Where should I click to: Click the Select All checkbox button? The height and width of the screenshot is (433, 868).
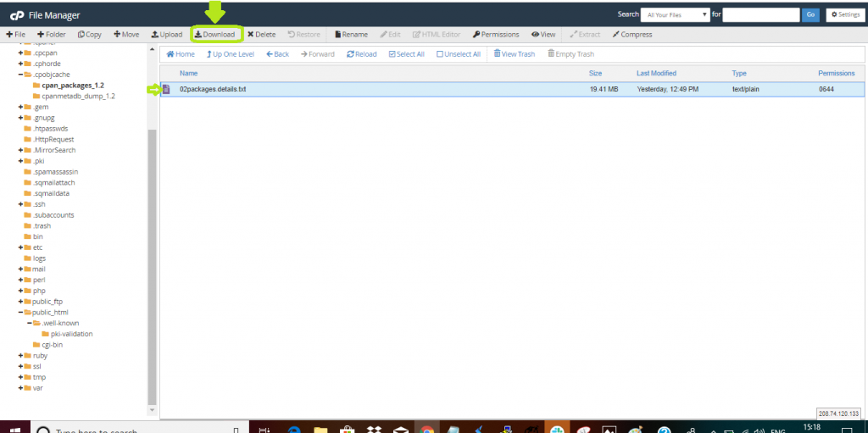click(x=406, y=54)
